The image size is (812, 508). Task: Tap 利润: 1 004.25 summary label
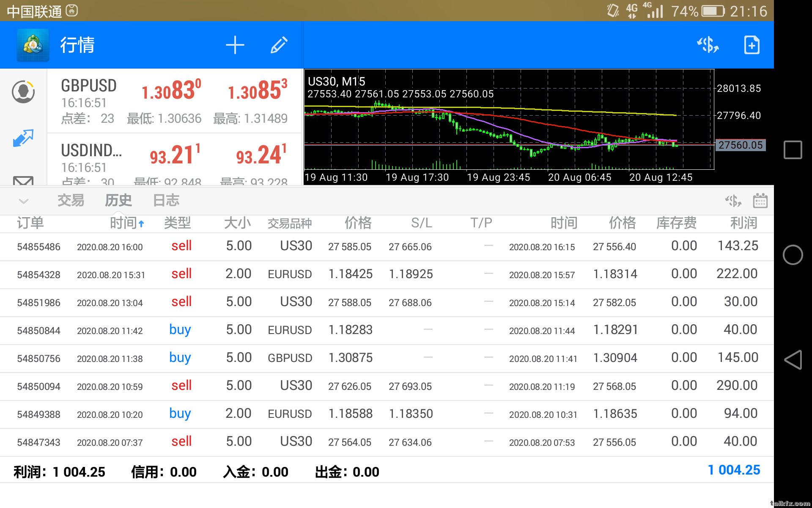click(59, 472)
